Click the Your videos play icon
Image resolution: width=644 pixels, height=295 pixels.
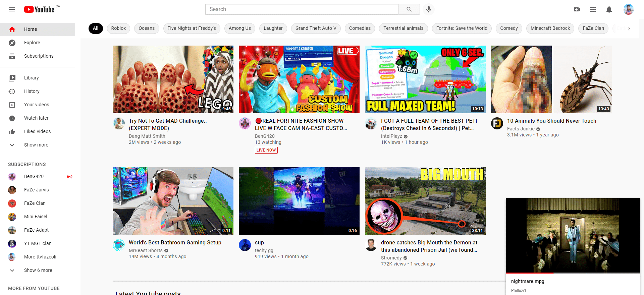[x=12, y=105]
